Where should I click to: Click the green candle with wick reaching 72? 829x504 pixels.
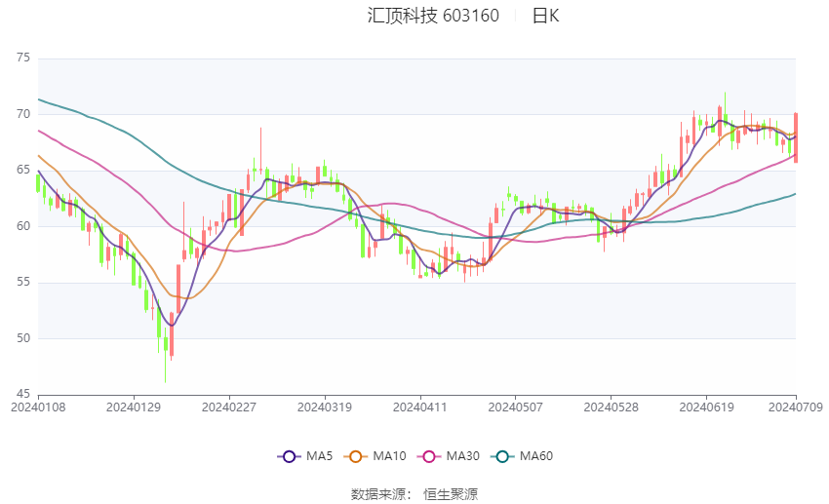tap(726, 112)
